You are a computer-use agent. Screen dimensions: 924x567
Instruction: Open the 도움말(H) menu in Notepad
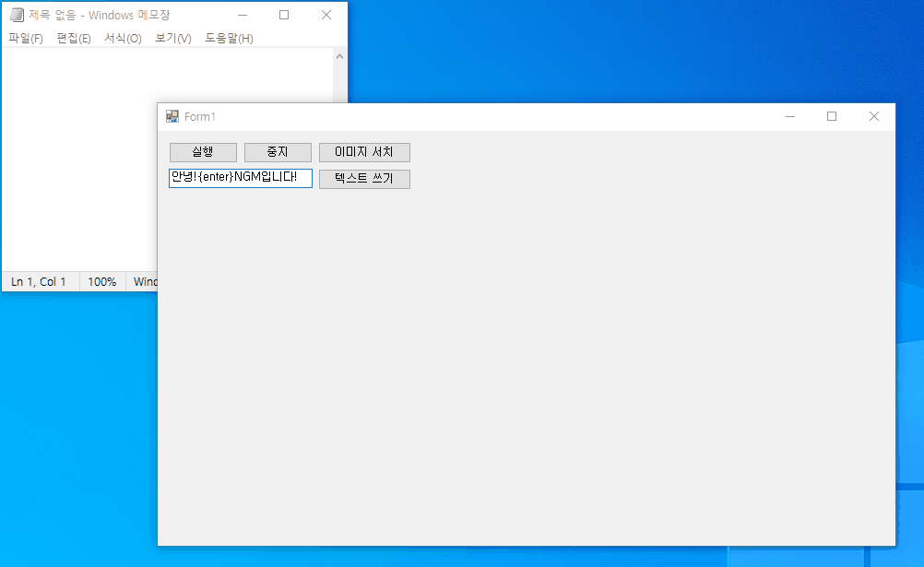(x=230, y=39)
